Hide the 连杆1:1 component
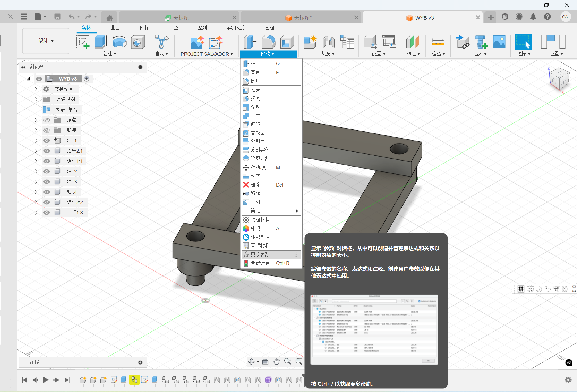 coord(47,161)
